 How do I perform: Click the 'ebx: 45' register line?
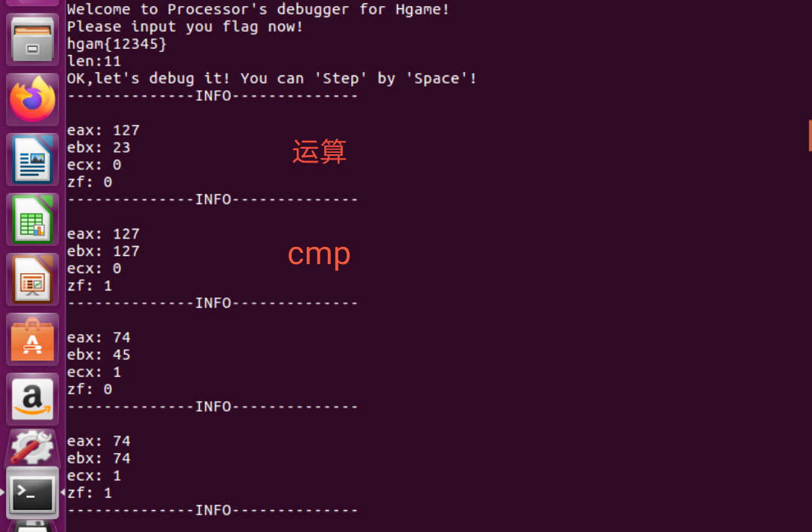click(x=98, y=354)
